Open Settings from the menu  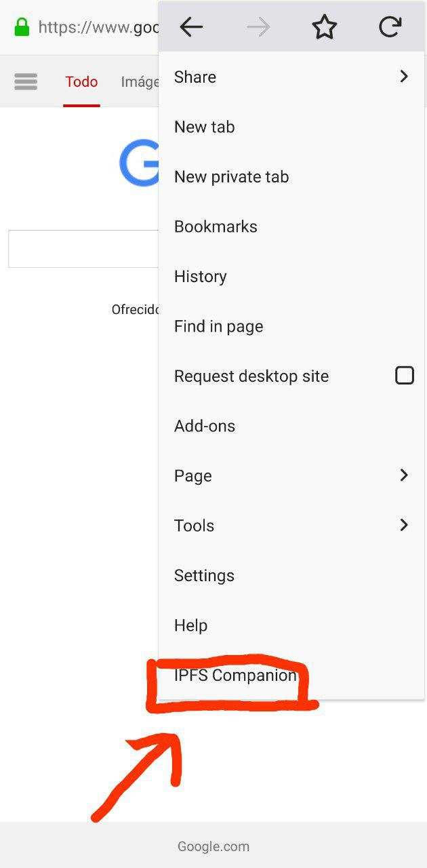click(x=291, y=575)
